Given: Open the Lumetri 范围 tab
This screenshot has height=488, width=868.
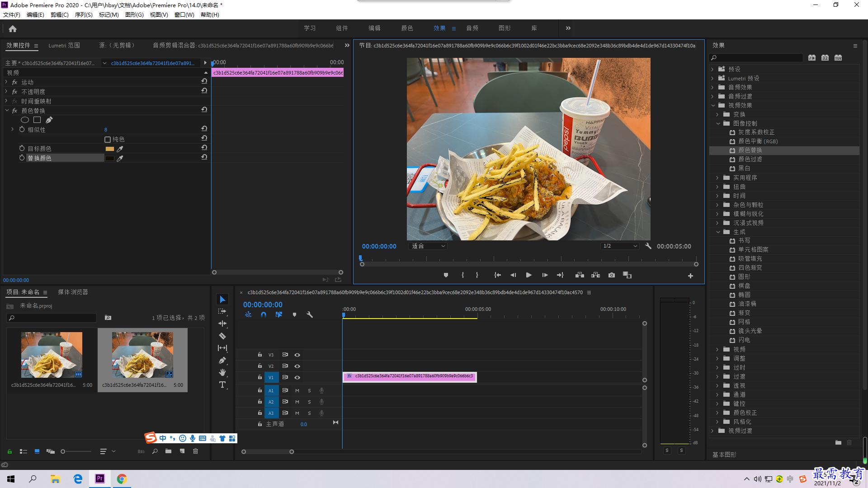Looking at the screenshot, I should 64,45.
